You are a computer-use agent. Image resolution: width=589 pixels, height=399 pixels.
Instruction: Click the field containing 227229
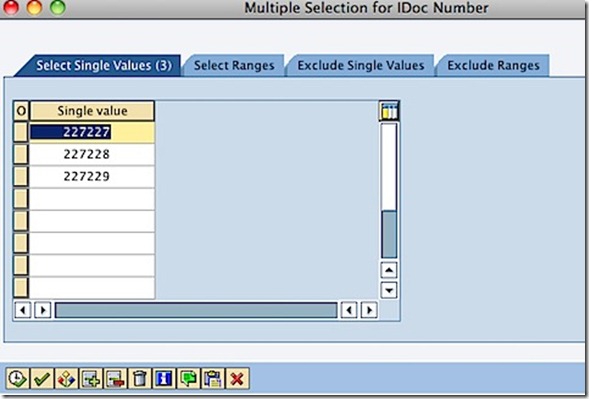(x=92, y=177)
